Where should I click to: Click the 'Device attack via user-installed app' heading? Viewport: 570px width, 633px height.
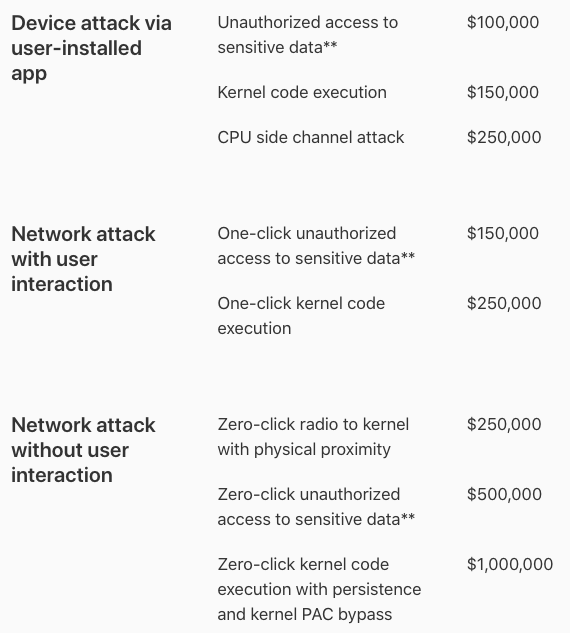point(92,48)
